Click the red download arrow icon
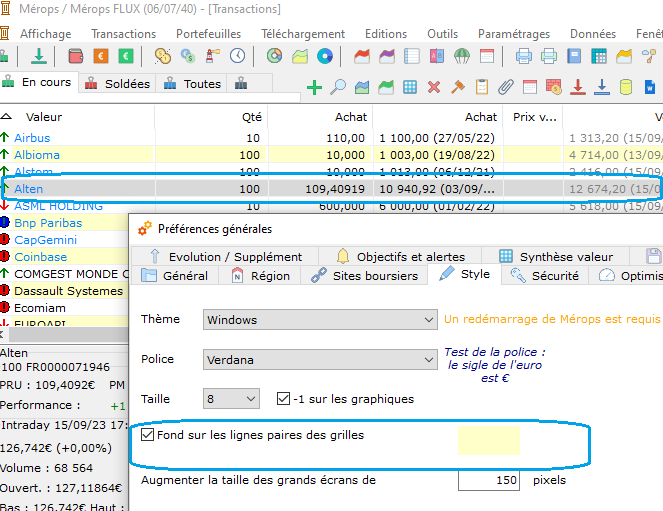Screen dimensions: 663x511 click(578, 87)
